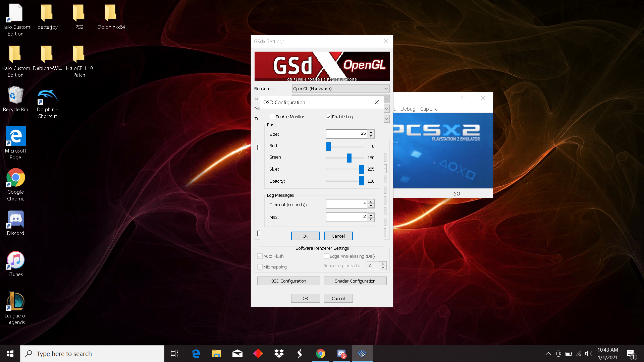Open Google Chrome desktop shortcut
Viewport: 644px width, 362px height.
point(15,178)
